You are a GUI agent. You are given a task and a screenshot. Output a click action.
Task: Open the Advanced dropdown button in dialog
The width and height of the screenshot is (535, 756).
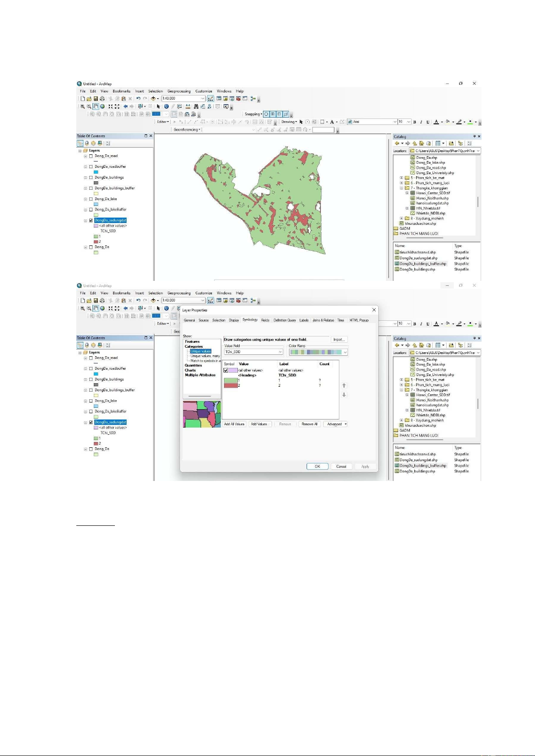pyautogui.click(x=336, y=424)
